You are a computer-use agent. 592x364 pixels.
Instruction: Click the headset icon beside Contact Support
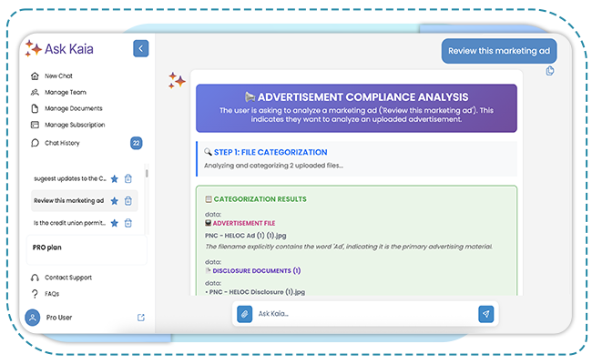coord(35,278)
